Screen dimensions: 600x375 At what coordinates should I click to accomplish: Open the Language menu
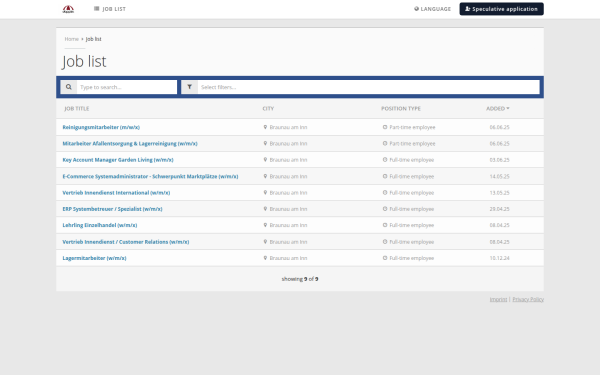point(432,9)
